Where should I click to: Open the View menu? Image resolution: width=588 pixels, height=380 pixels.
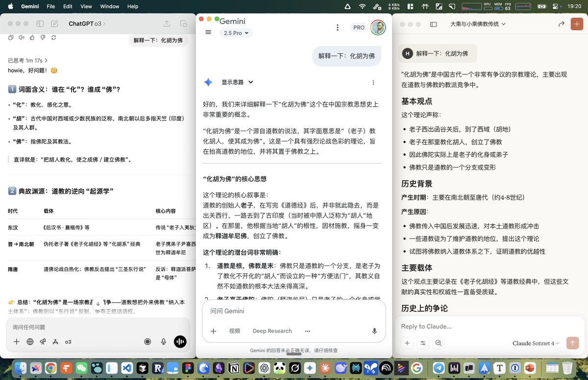[x=86, y=6]
